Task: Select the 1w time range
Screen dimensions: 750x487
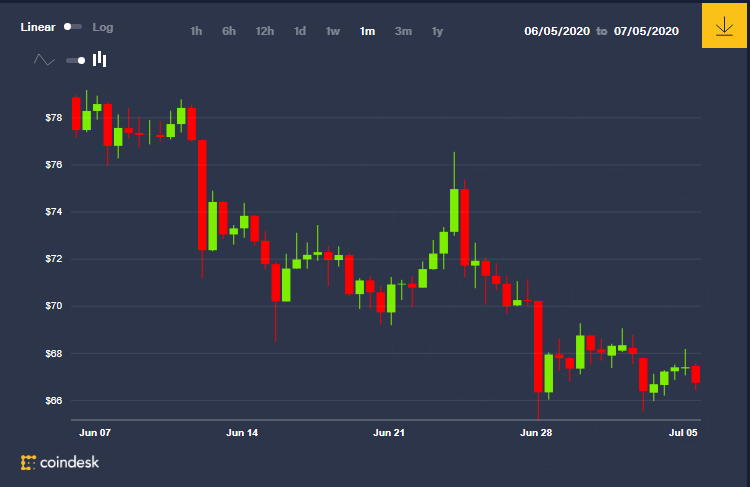Action: coord(333,31)
